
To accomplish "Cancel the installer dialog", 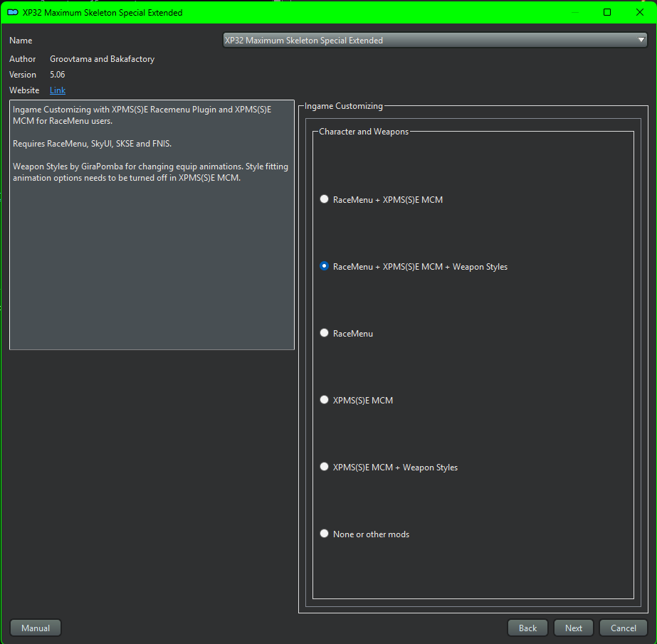I will click(623, 628).
